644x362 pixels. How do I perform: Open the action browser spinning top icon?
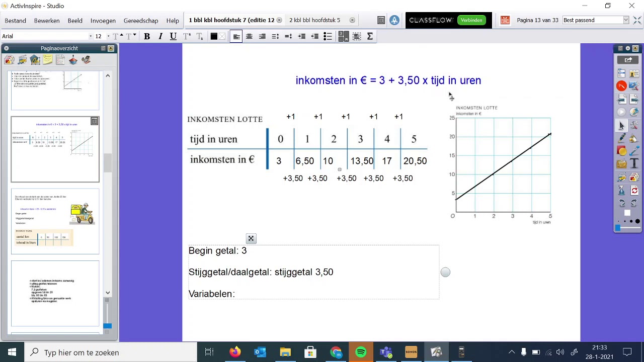[x=73, y=60]
